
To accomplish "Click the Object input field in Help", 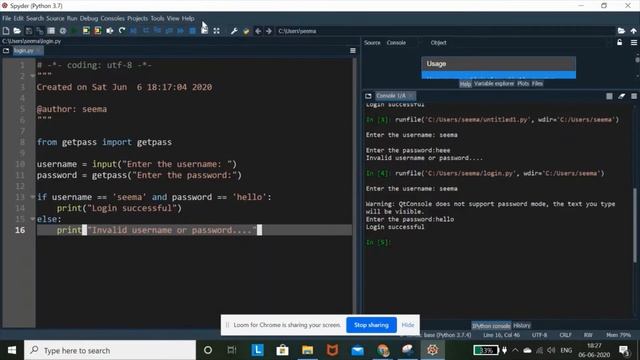I will point(529,42).
